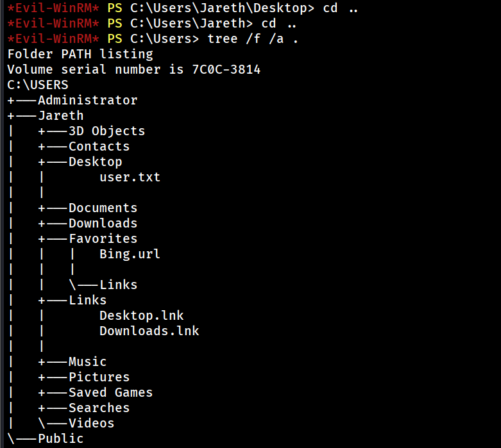
Task: Select the Downloads.lnk shortcut entry
Action: tap(149, 331)
